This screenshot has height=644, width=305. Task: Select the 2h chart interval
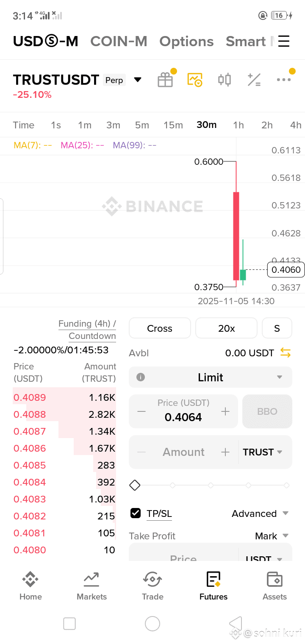(x=267, y=125)
